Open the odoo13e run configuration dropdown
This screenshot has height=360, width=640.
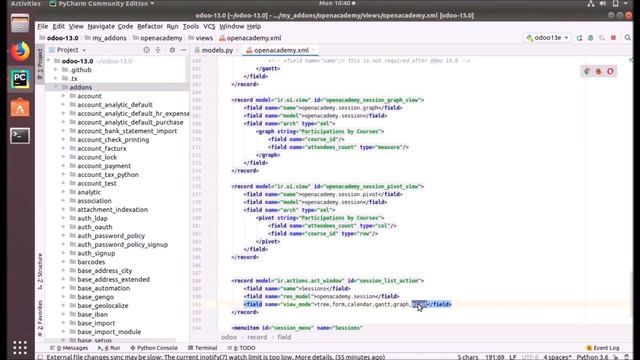click(x=547, y=38)
